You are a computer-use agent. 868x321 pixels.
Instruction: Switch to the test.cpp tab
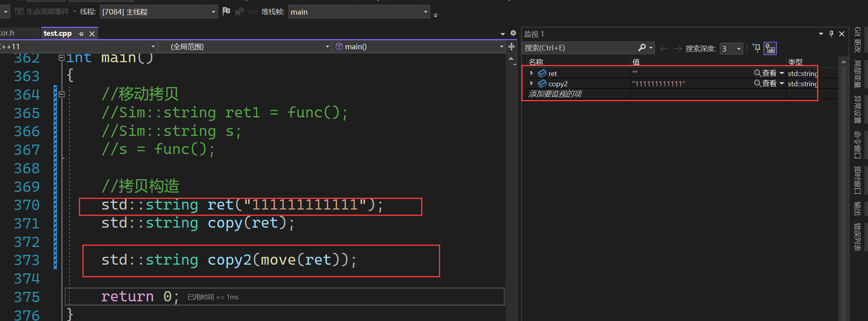click(x=58, y=33)
